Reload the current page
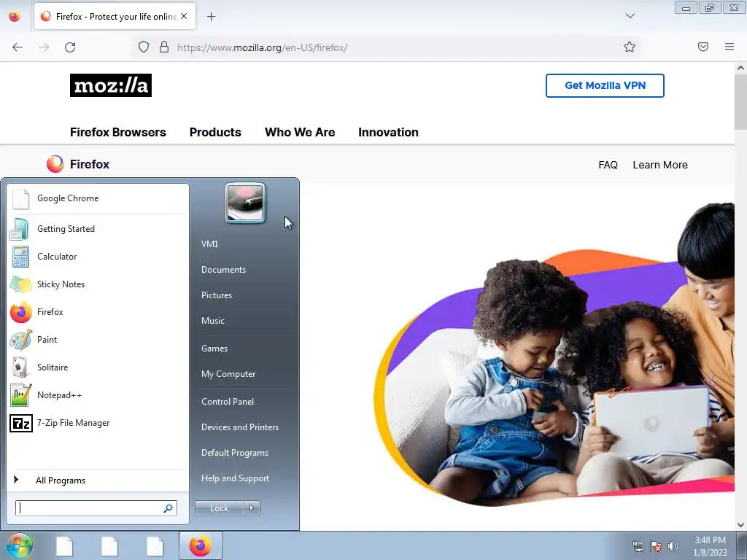 (x=70, y=47)
